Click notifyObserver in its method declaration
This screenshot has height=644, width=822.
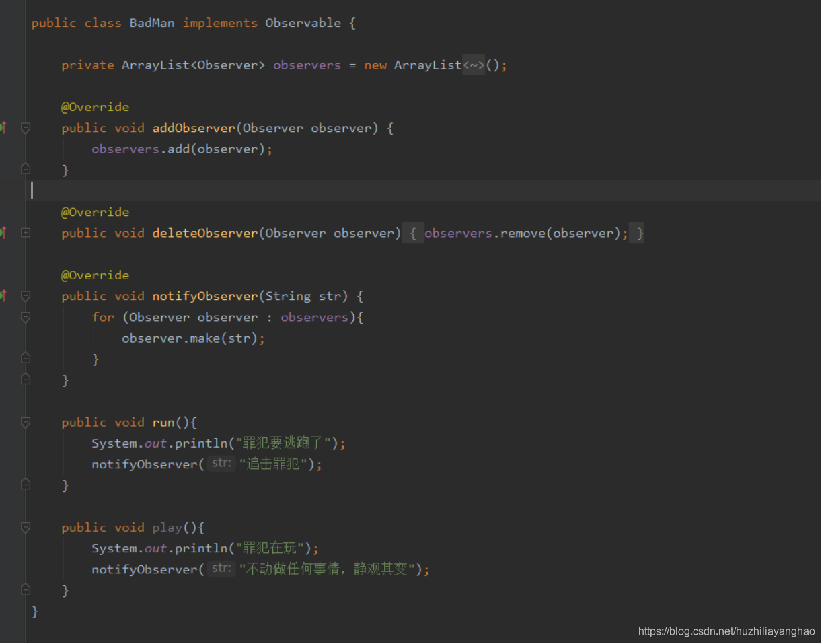205,296
